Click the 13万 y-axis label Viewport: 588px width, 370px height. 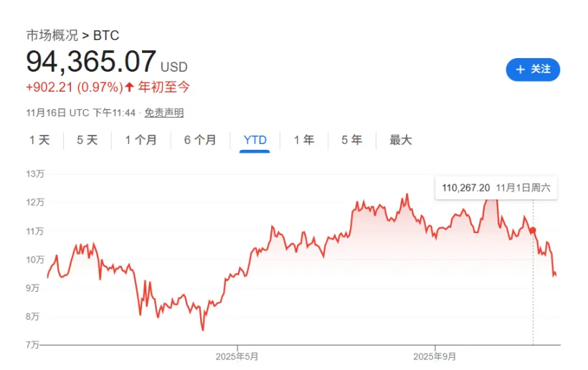click(x=35, y=174)
